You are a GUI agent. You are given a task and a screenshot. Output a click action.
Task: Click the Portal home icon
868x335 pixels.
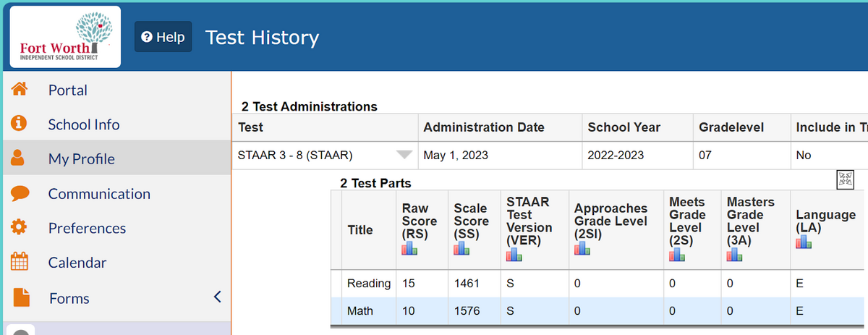(20, 90)
